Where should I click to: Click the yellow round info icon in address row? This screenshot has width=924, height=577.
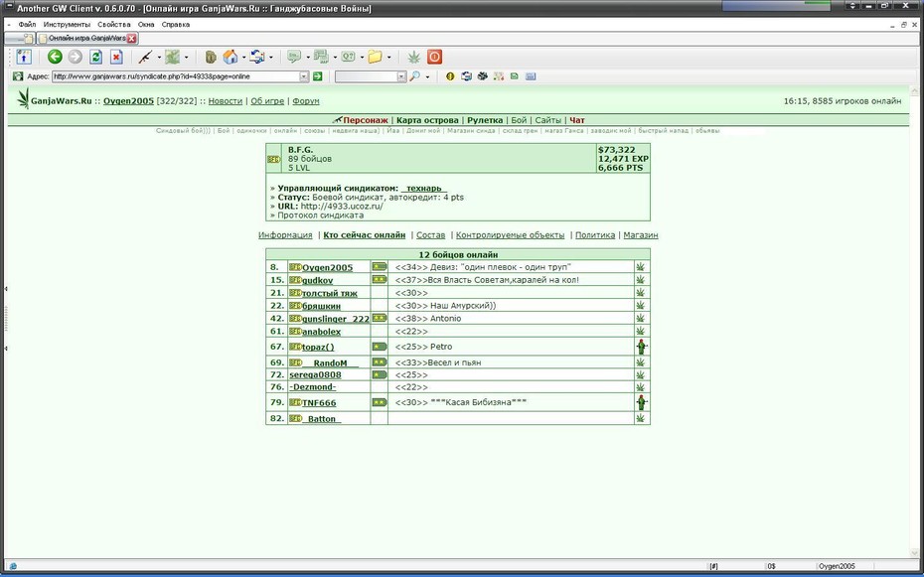tap(450, 76)
